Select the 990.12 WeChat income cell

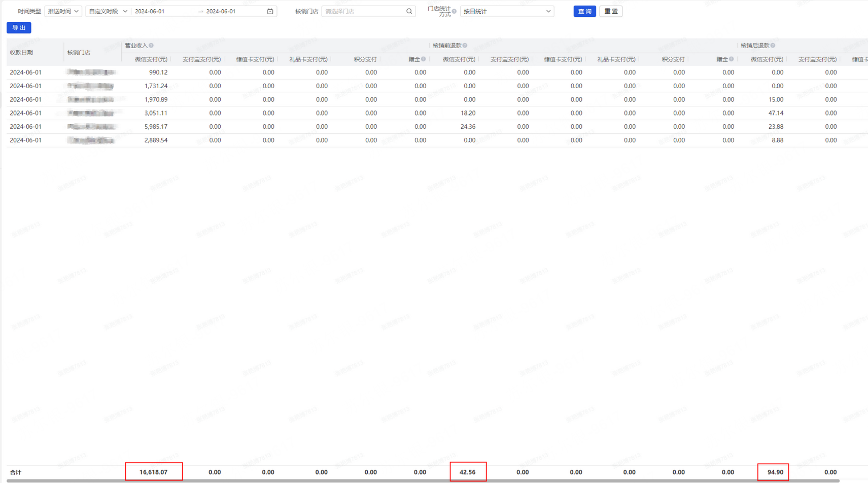tap(158, 72)
